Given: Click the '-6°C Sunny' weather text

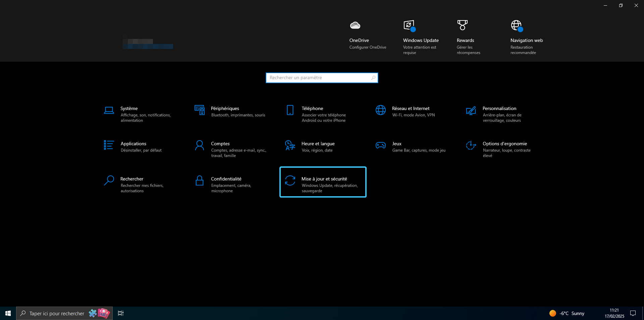Looking at the screenshot, I should pos(572,313).
